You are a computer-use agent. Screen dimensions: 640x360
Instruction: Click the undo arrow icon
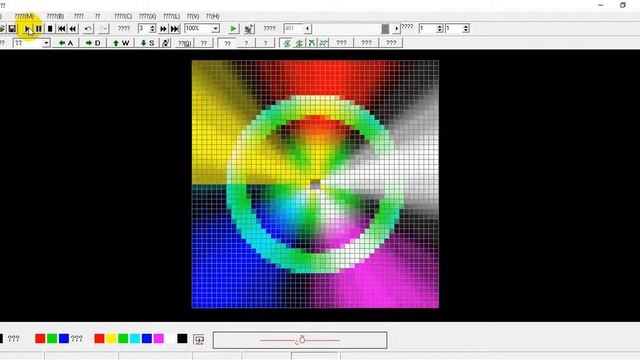coord(88,29)
